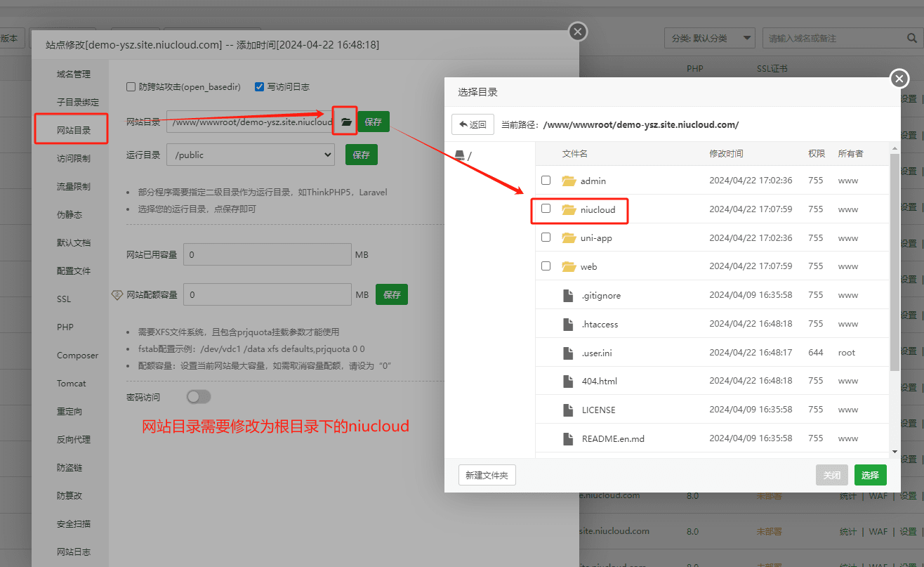The width and height of the screenshot is (924, 567).
Task: Click the website quota capacity input field
Action: click(x=267, y=295)
